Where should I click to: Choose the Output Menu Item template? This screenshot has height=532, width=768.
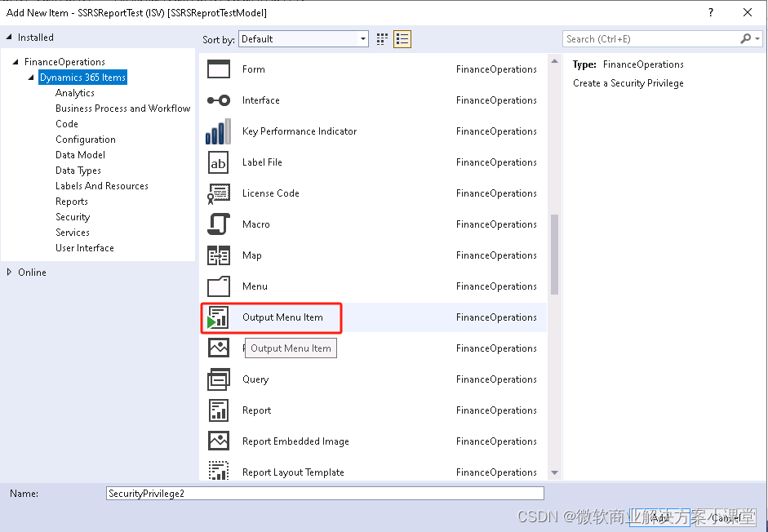pos(373,317)
